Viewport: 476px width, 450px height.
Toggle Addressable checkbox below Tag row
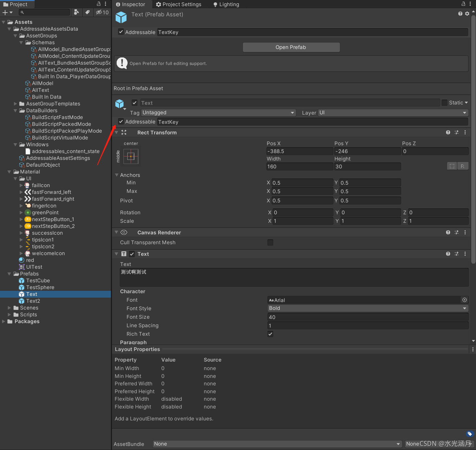(x=121, y=121)
